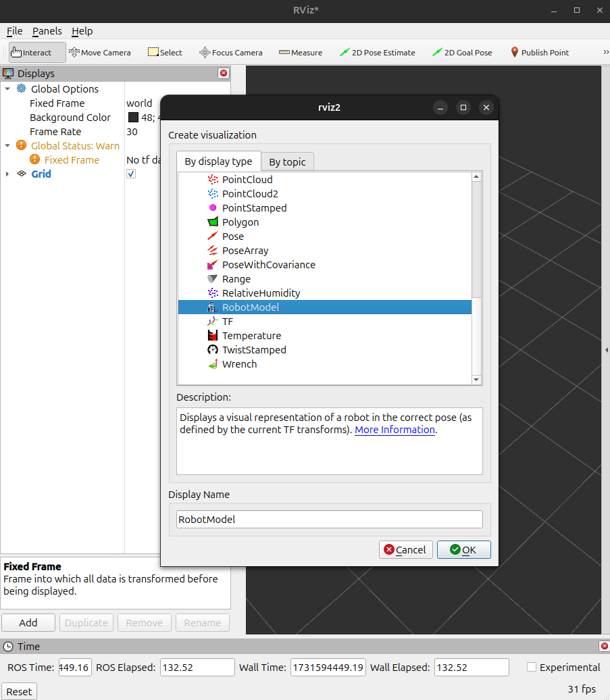610x700 pixels.
Task: Choose the PointStamped magenta dot icon
Action: click(213, 207)
